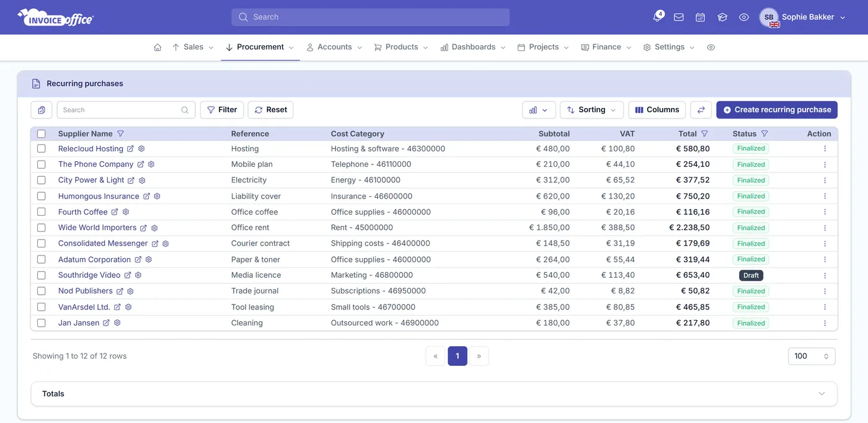Go to page 1 in pagination

458,356
